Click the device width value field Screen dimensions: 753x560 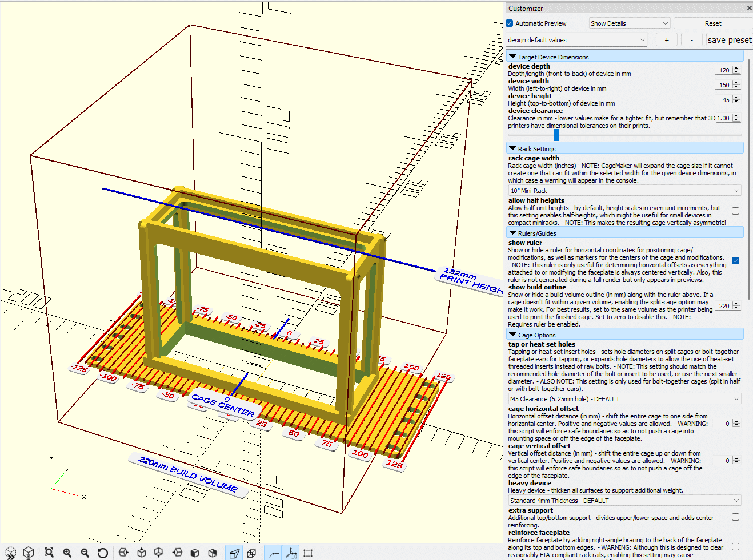pyautogui.click(x=724, y=85)
